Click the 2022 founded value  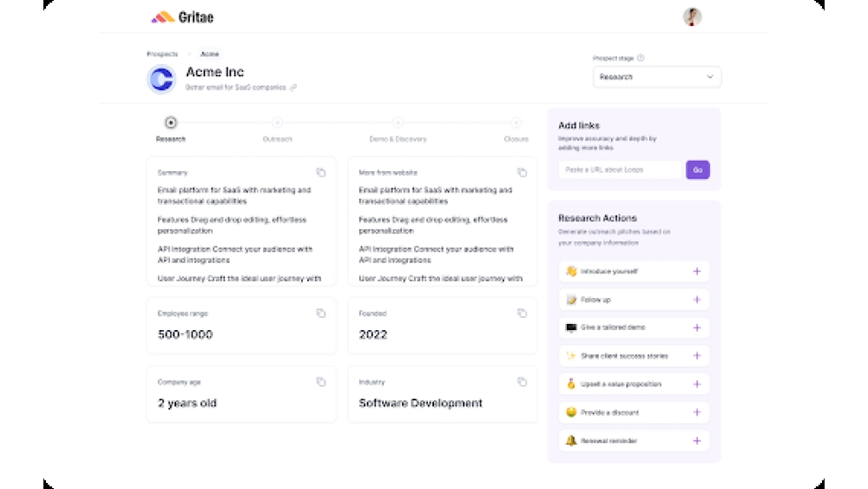[373, 334]
